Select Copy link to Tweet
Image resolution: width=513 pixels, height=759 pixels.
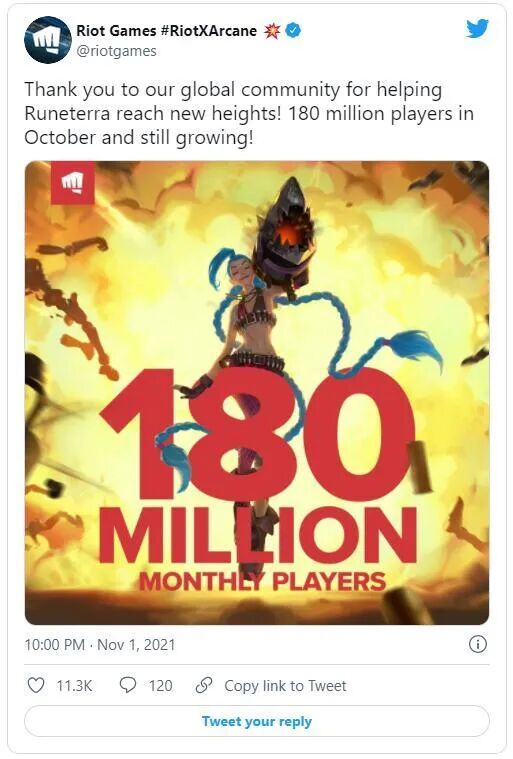tap(285, 686)
